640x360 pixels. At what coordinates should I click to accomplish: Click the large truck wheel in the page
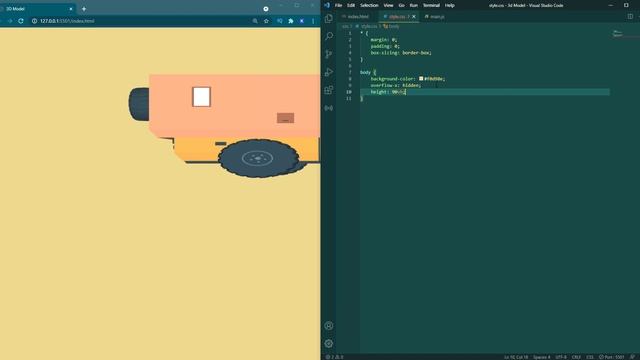tap(258, 158)
